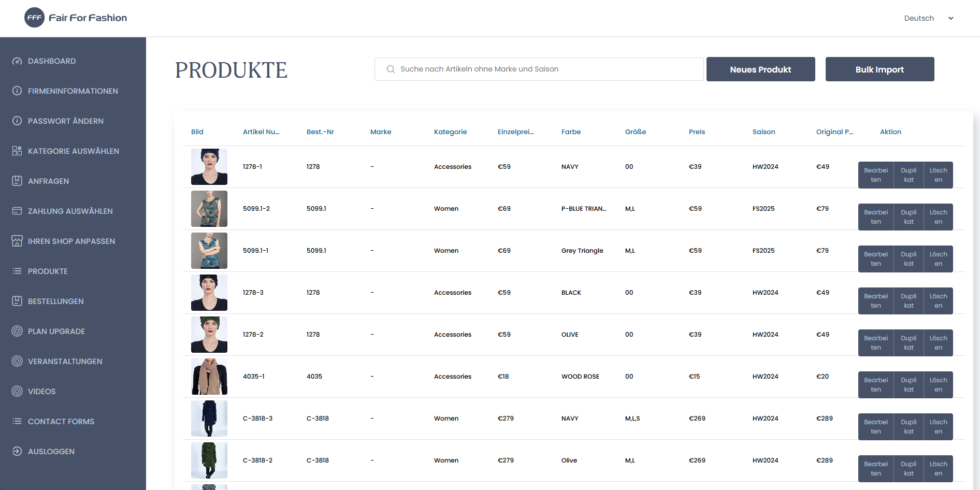The width and height of the screenshot is (980, 490).
Task: Click the Firmeninformationen info icon
Action: [17, 91]
